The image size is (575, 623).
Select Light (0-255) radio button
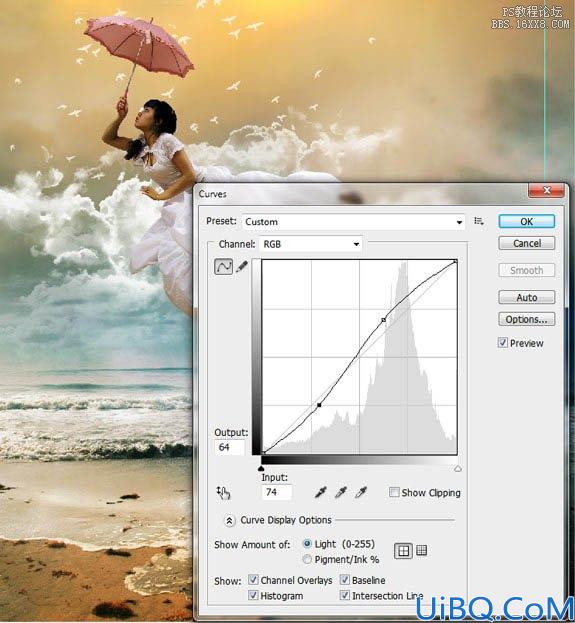[307, 544]
